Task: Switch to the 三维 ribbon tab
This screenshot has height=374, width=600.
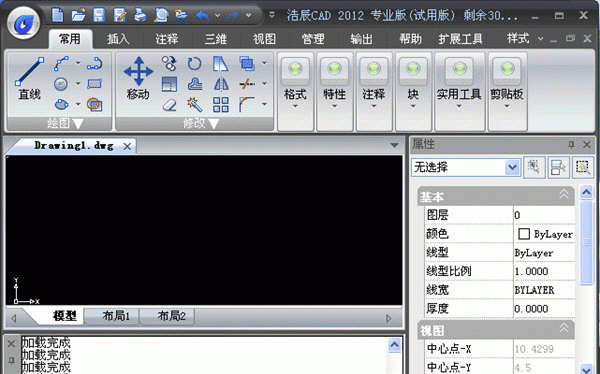Action: [x=215, y=39]
